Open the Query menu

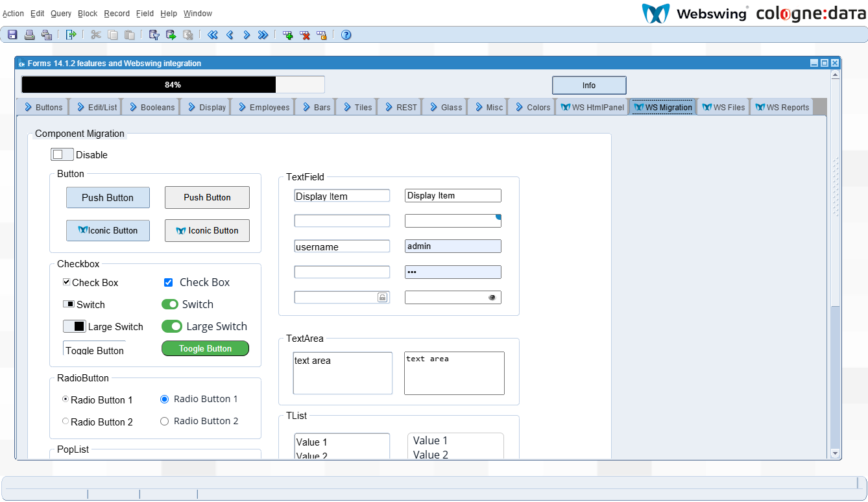[x=61, y=14]
